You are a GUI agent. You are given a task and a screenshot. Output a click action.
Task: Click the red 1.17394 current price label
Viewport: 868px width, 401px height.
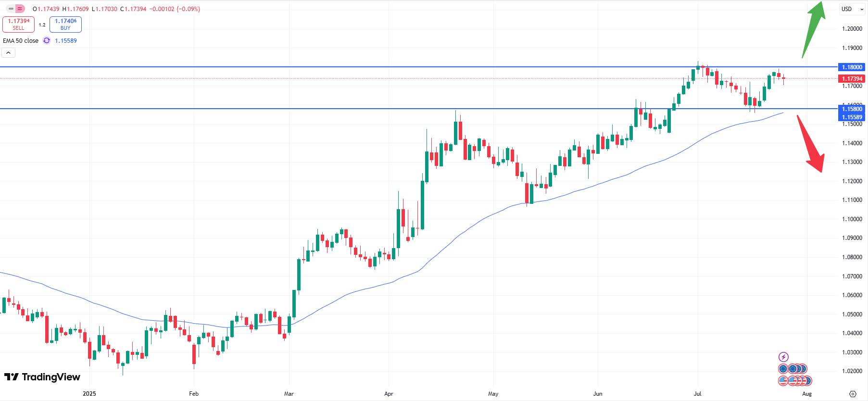pyautogui.click(x=852, y=78)
